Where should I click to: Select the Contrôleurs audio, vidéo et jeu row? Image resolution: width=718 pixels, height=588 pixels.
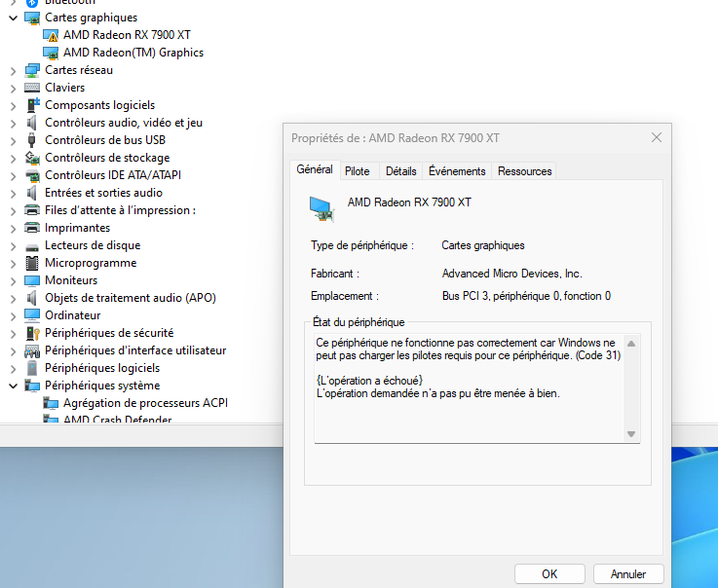pos(124,123)
